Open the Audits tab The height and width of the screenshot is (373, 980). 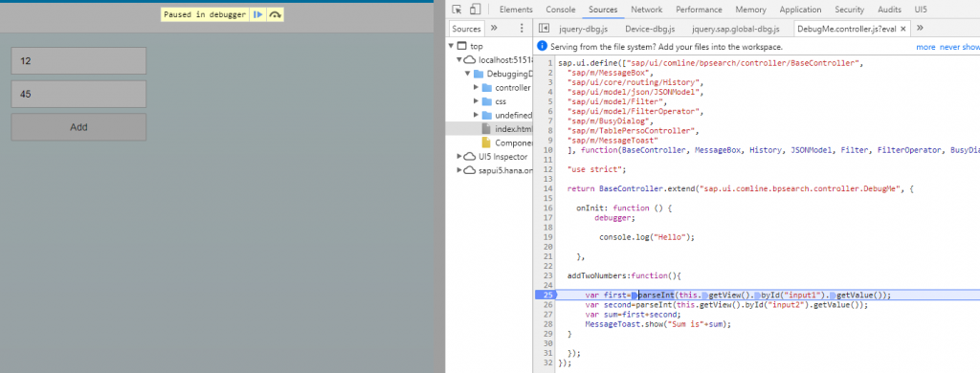pos(889,10)
